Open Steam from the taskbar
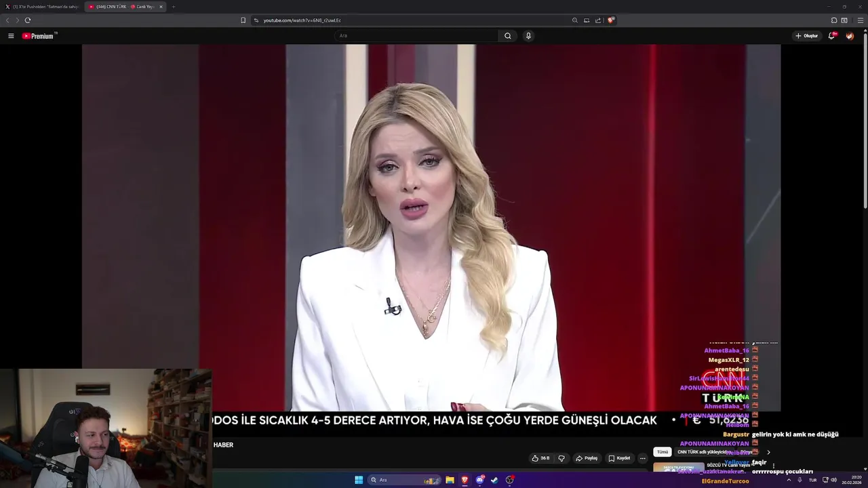This screenshot has height=488, width=868. pyautogui.click(x=495, y=480)
